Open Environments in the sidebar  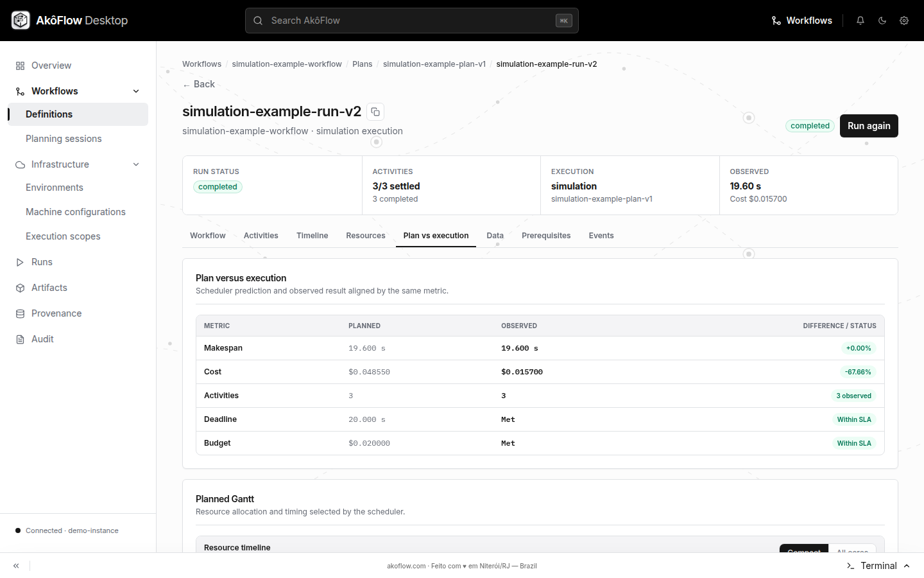tap(78, 188)
